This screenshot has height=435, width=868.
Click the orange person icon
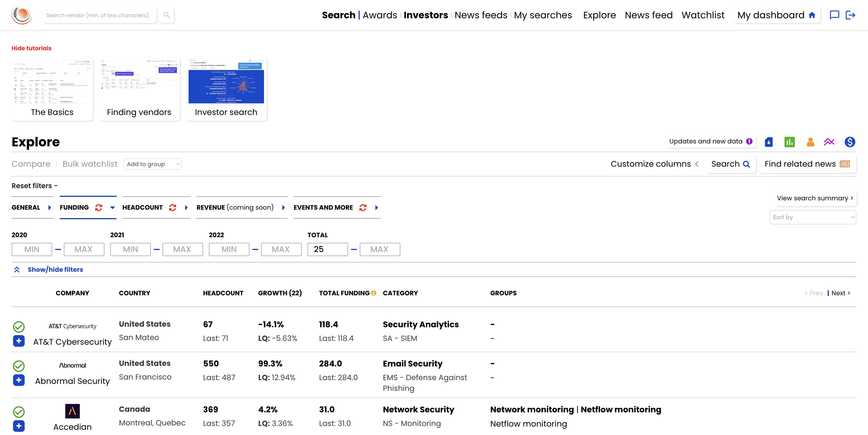click(x=810, y=142)
